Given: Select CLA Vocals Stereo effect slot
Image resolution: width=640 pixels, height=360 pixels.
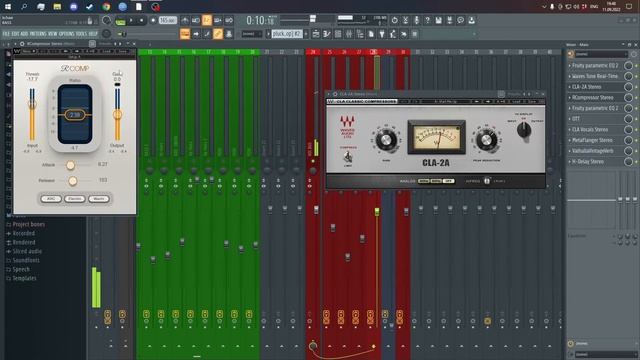Looking at the screenshot, I should point(590,129).
